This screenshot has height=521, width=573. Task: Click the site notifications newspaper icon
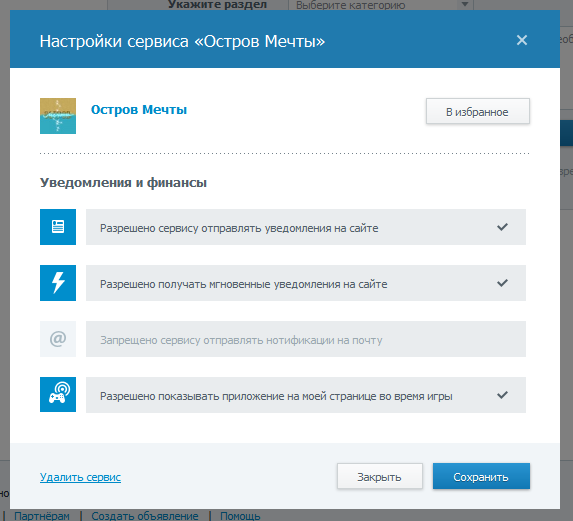pyautogui.click(x=58, y=227)
